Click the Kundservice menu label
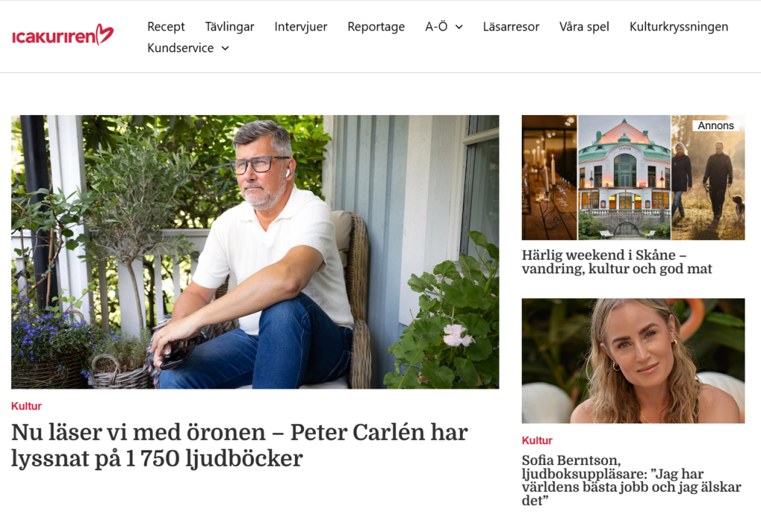 (181, 48)
